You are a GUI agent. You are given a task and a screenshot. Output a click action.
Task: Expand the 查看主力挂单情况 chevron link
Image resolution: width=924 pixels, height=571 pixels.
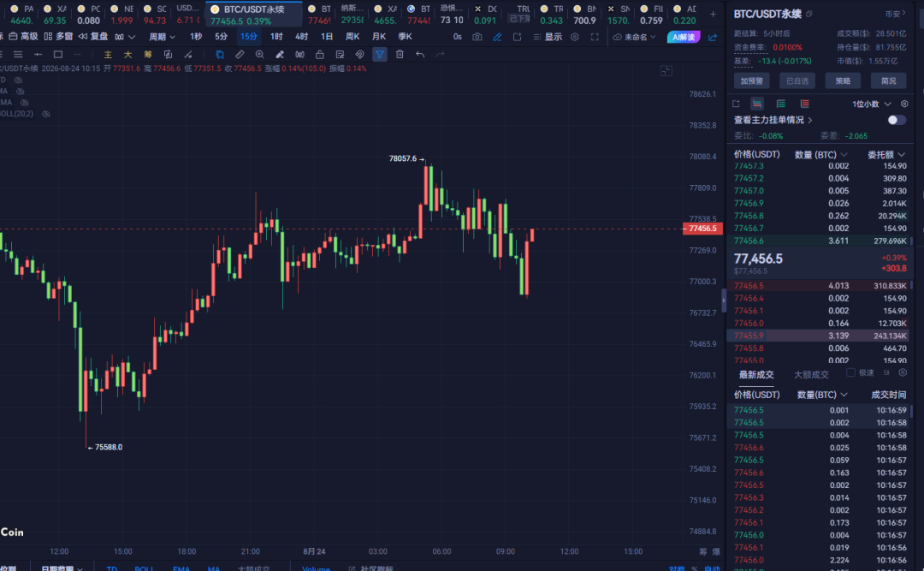[x=810, y=120]
